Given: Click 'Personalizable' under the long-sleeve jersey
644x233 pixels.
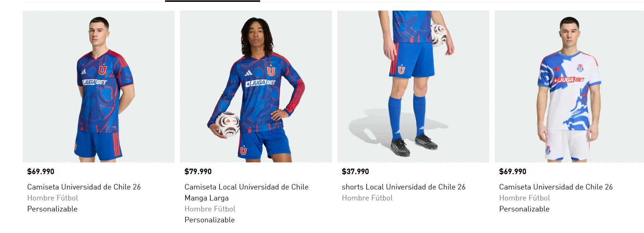Looking at the screenshot, I should 210,220.
